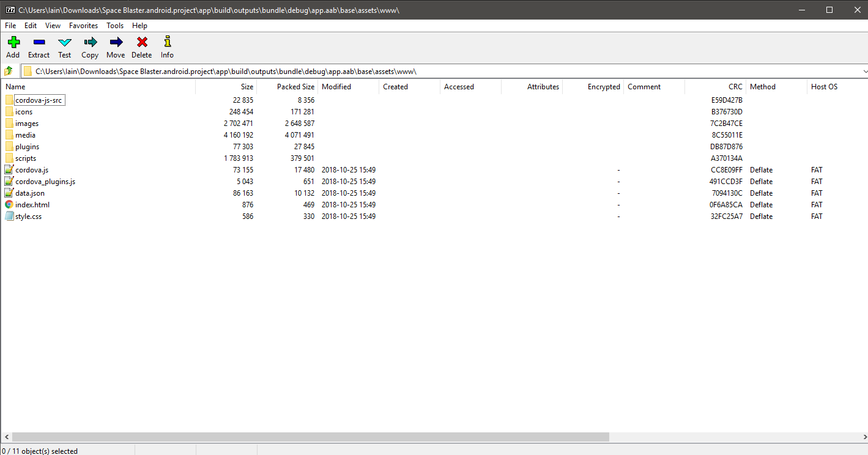
Task: Open the Favorites menu
Action: [x=83, y=26]
